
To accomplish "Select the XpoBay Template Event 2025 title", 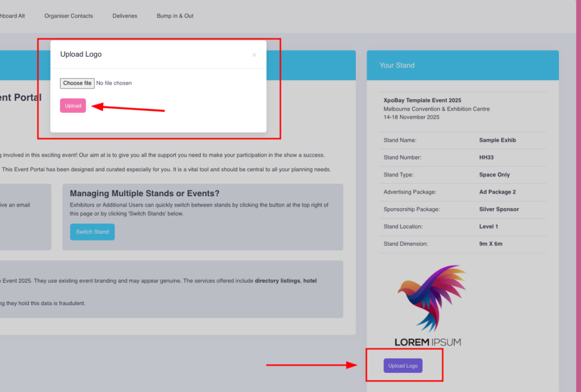I will coord(422,100).
